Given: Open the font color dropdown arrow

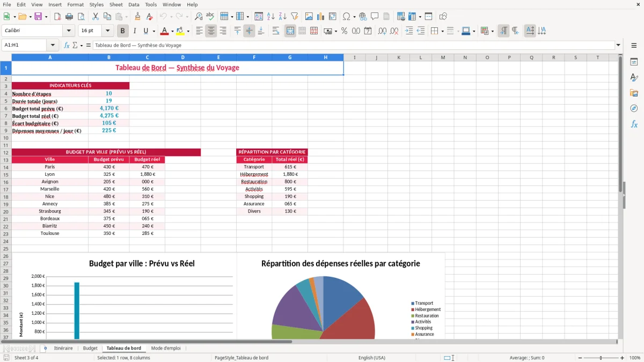Looking at the screenshot, I should [x=172, y=31].
